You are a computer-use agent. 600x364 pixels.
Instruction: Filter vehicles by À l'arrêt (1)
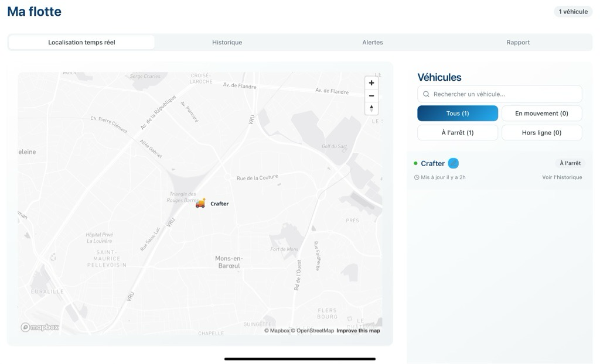tap(458, 133)
